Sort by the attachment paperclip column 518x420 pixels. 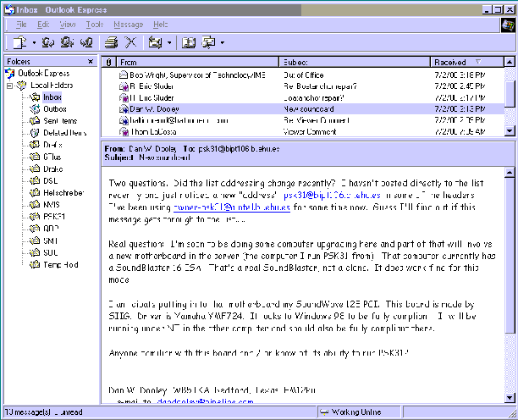pyautogui.click(x=108, y=62)
